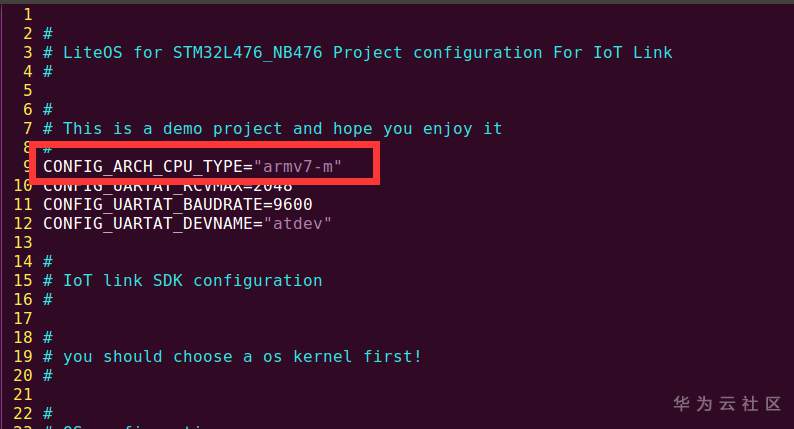Click the "IoT link SDK configuration" comment
Screen dimensions: 794x429
pyautogui.click(x=192, y=280)
